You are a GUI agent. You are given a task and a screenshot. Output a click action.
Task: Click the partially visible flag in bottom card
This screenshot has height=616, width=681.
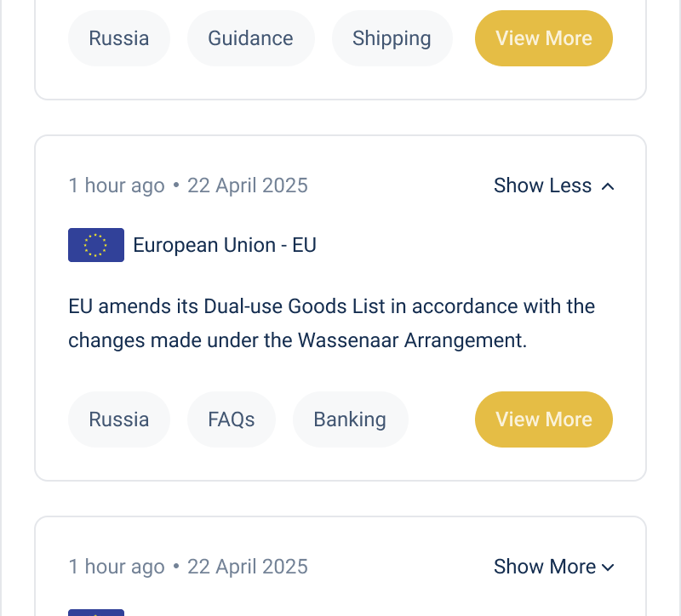pos(96,612)
